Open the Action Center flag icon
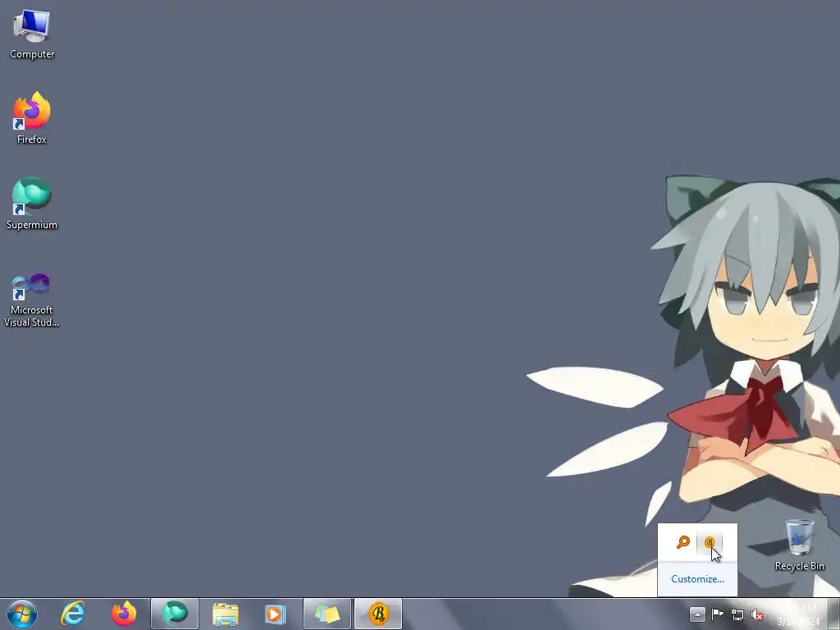Image resolution: width=840 pixels, height=630 pixels. pos(717,614)
